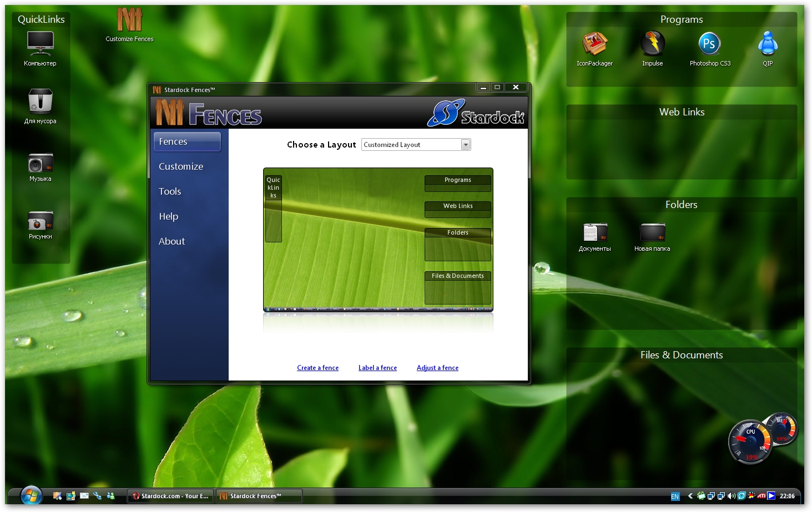The height and width of the screenshot is (512, 812).
Task: Click the Adjust a fence link
Action: (437, 368)
